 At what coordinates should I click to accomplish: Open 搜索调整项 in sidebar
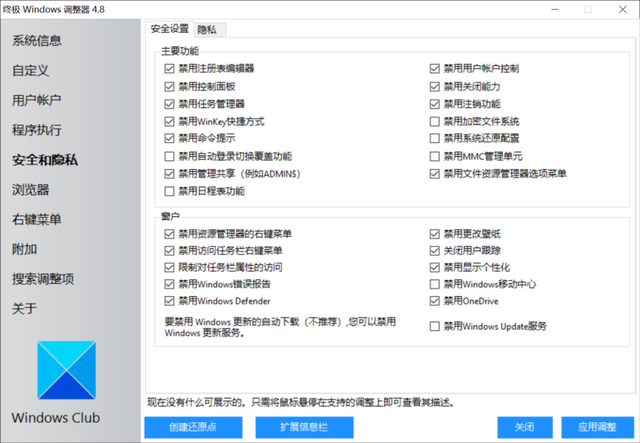pos(43,279)
